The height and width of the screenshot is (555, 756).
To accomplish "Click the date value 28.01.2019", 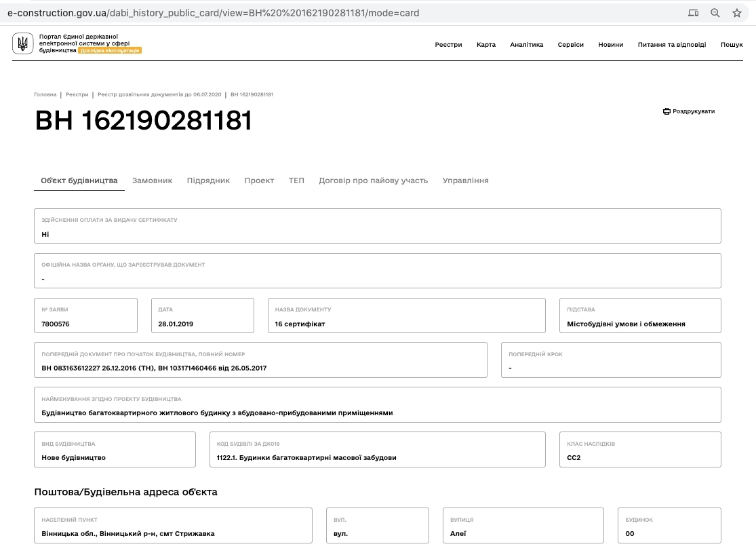I will tap(176, 324).
